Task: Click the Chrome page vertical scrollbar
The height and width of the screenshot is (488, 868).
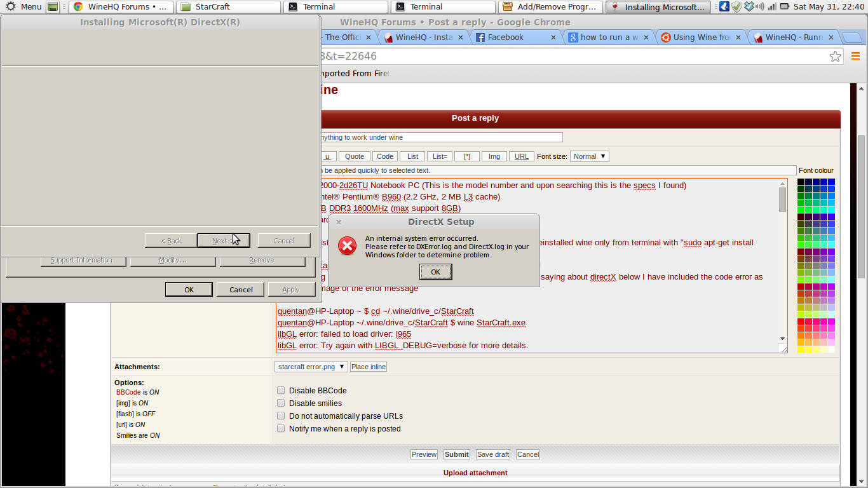Action: pyautogui.click(x=862, y=207)
